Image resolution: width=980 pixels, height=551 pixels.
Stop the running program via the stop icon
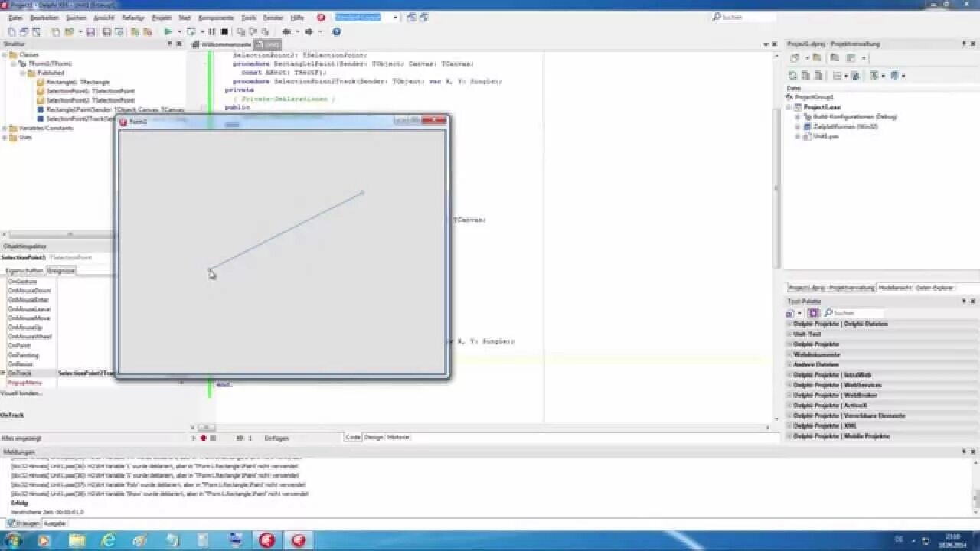[x=224, y=31]
